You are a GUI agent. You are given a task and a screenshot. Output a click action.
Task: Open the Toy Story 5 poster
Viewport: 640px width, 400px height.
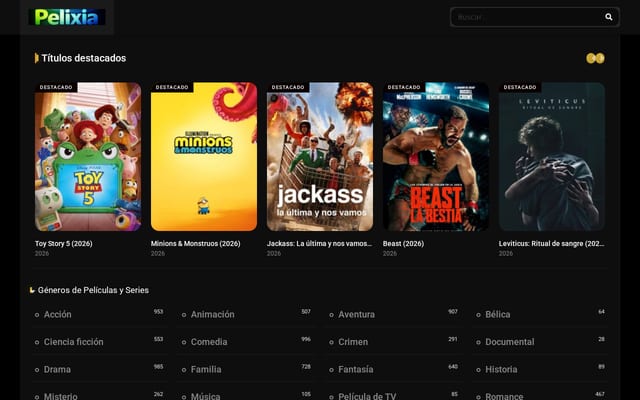pyautogui.click(x=88, y=157)
